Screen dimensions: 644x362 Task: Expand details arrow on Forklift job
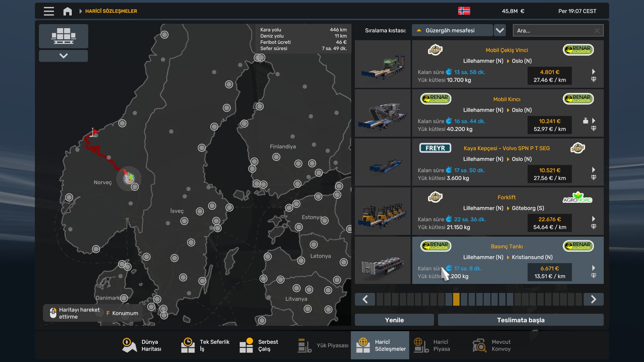click(593, 219)
